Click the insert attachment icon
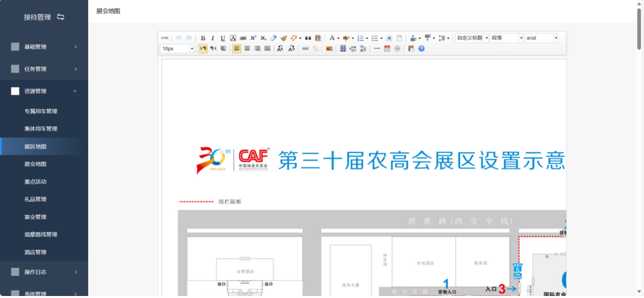 tap(363, 49)
